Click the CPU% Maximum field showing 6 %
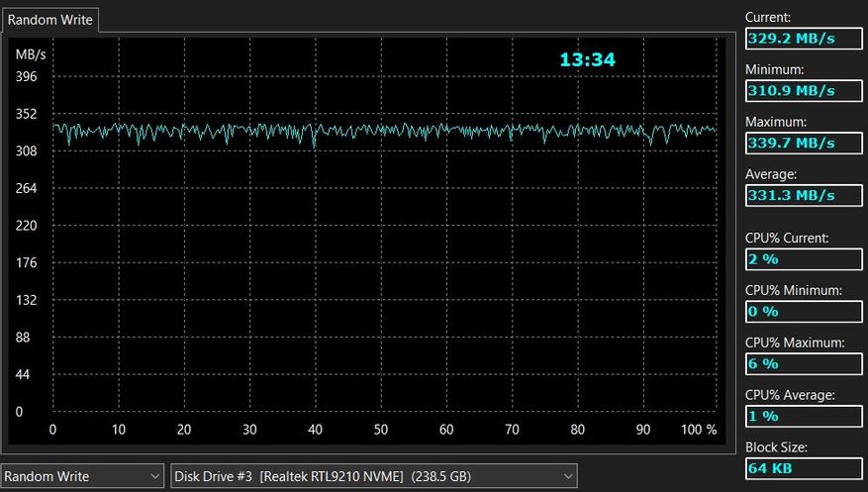Image resolution: width=868 pixels, height=492 pixels. pos(803,364)
